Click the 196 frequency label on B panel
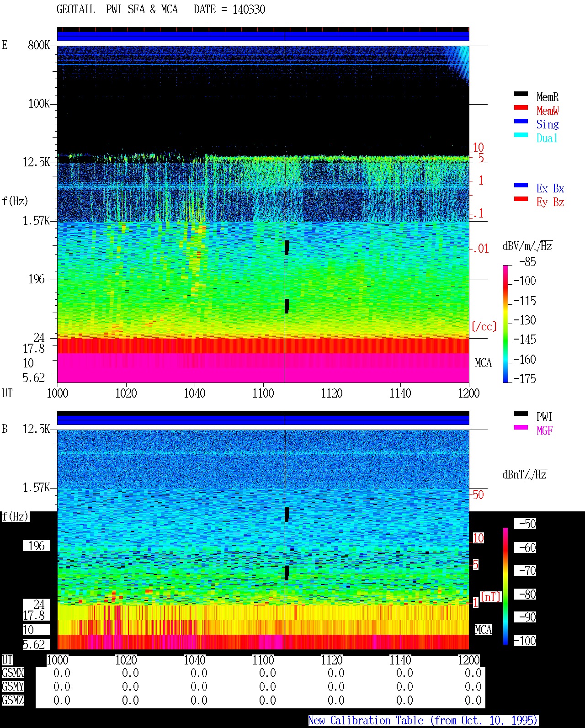This screenshot has width=585, height=728. 37,546
